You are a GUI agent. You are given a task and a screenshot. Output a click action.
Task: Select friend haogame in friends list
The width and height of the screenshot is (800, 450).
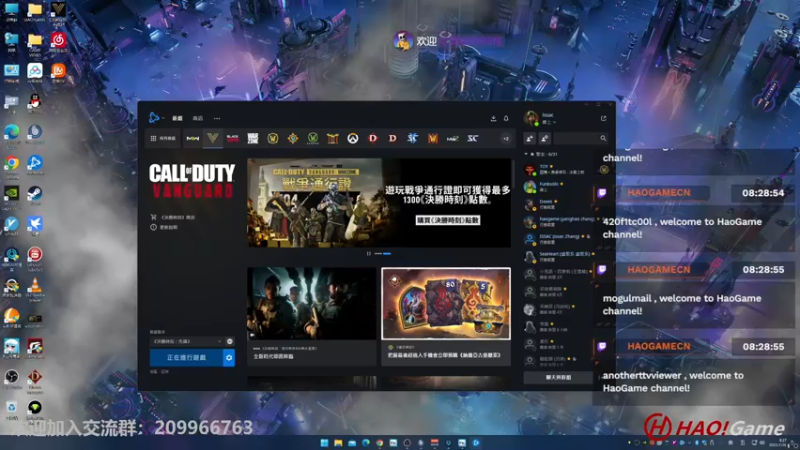559,221
